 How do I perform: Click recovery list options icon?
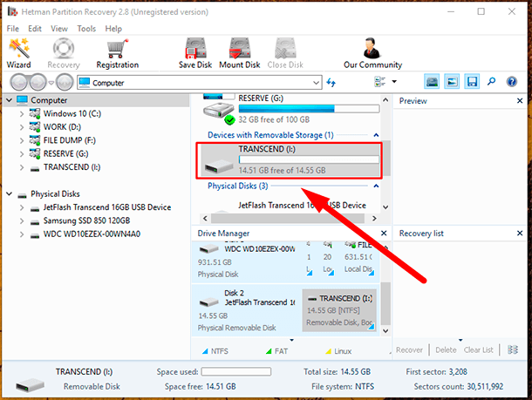click(x=513, y=349)
